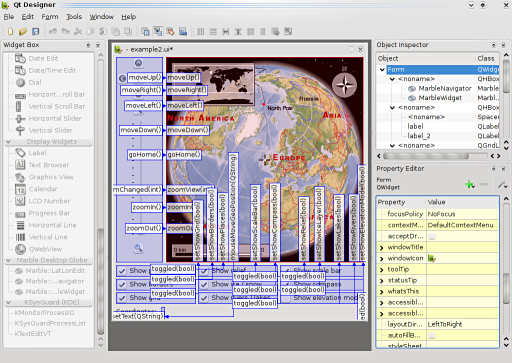Expand the statusTip property
Viewport: 512px width, 363px height.
tap(382, 281)
